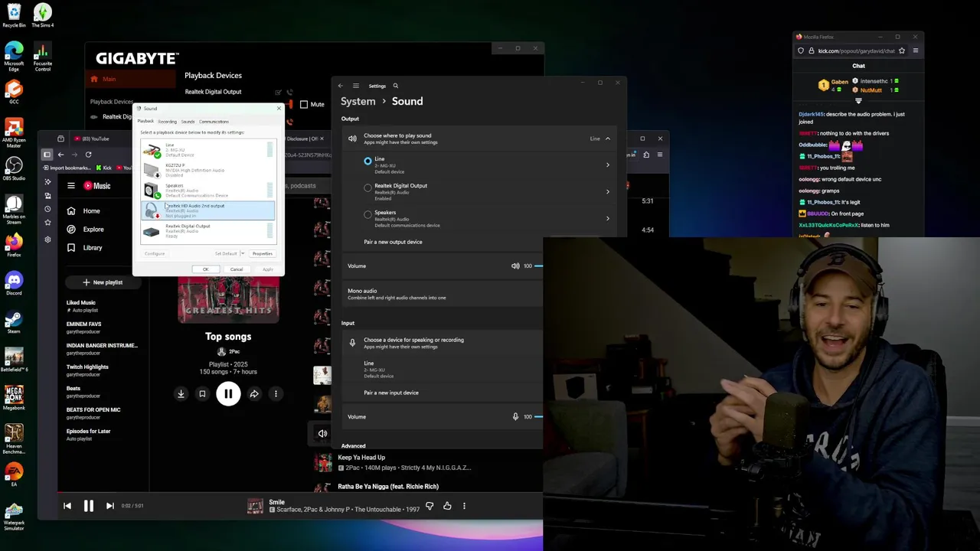Screen dimensions: 980x551
Task: Open more actions for Smile in player bar
Action: [x=464, y=506]
